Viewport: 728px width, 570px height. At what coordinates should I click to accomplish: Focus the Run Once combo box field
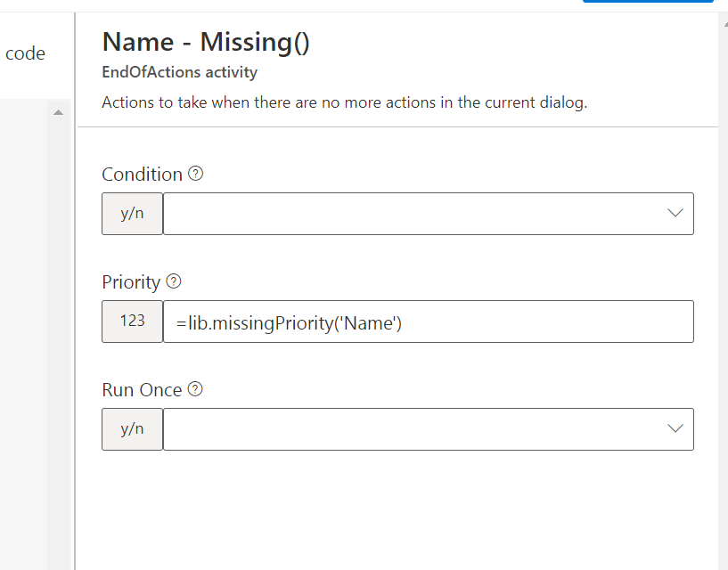[410, 429]
